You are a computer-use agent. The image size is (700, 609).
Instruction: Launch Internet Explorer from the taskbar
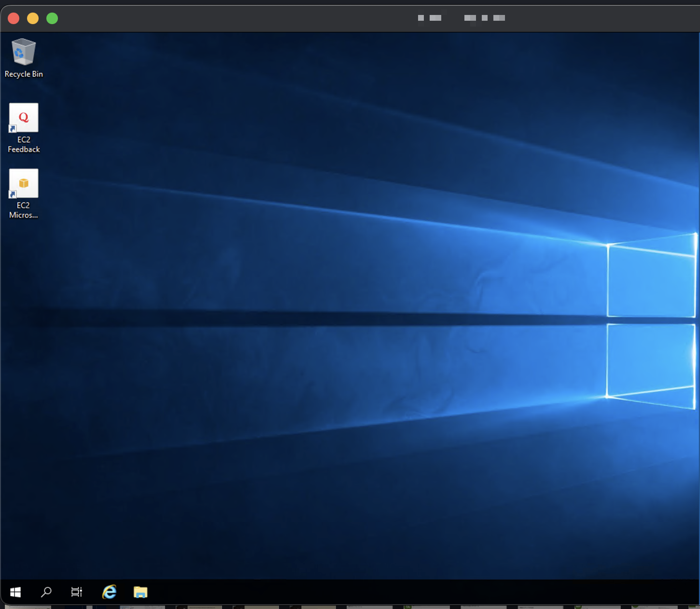pos(110,592)
